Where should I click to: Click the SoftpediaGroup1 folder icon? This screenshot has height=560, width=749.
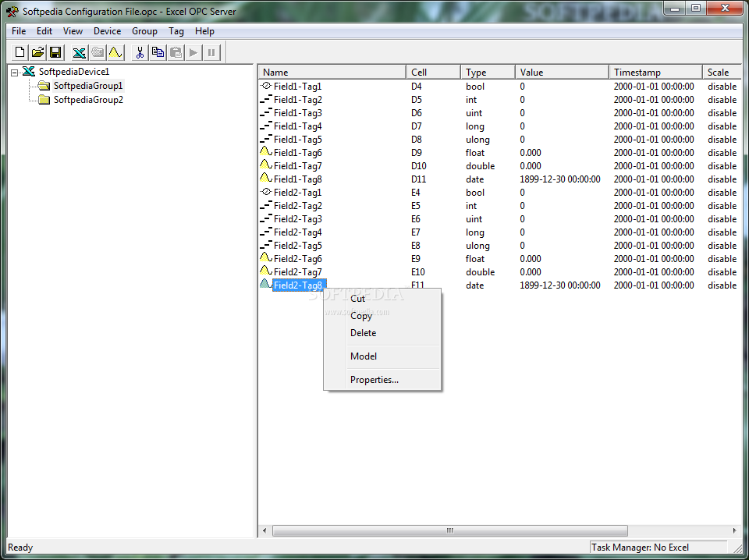tap(44, 86)
